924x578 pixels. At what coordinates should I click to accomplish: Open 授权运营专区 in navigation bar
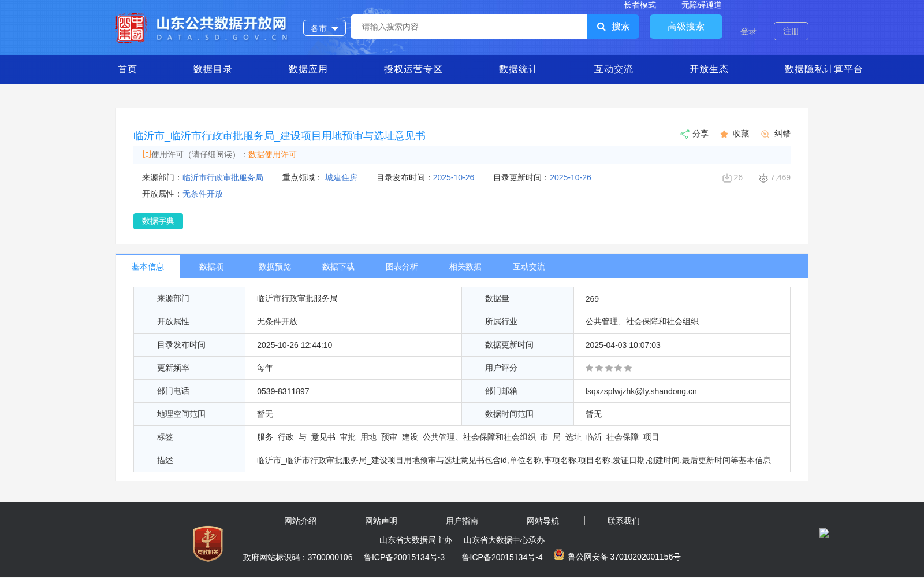tap(413, 69)
